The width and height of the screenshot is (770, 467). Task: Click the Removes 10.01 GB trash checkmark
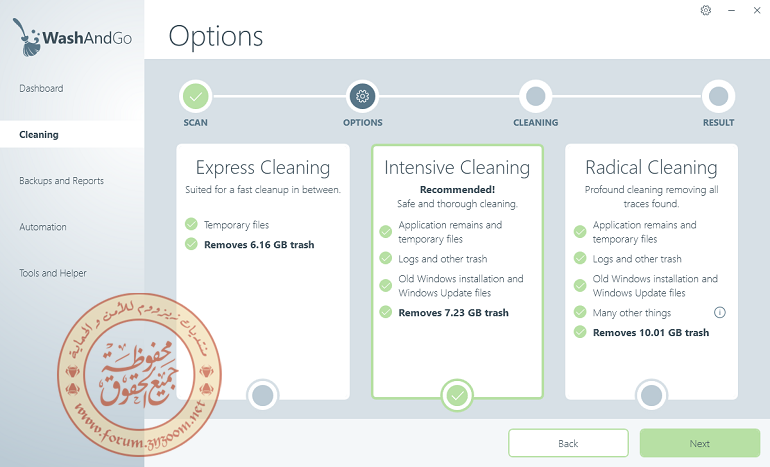pos(580,332)
